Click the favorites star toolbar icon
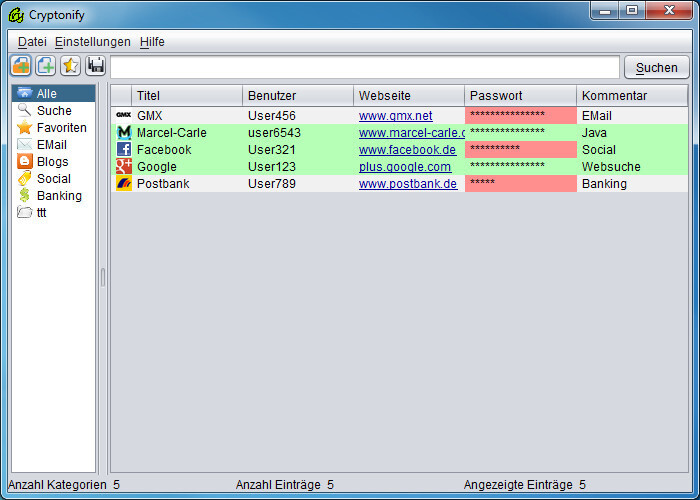 (70, 66)
